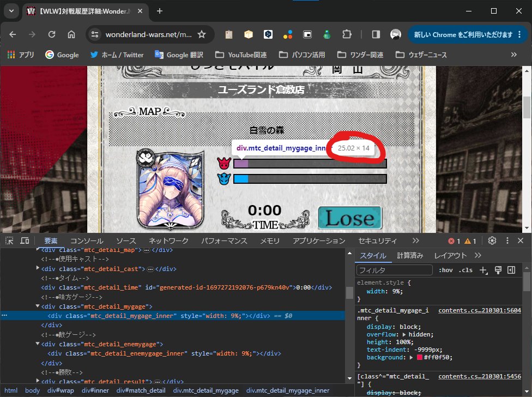Toggle .cls element classes panel

click(x=465, y=270)
